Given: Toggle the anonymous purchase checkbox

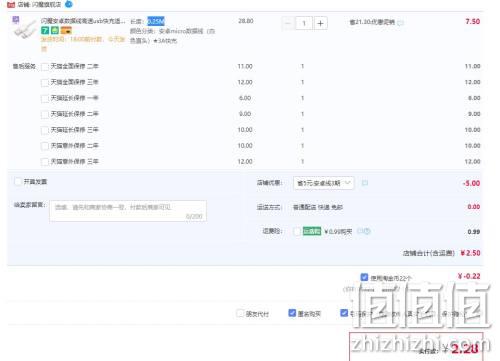Looking at the screenshot, I should point(292,313).
